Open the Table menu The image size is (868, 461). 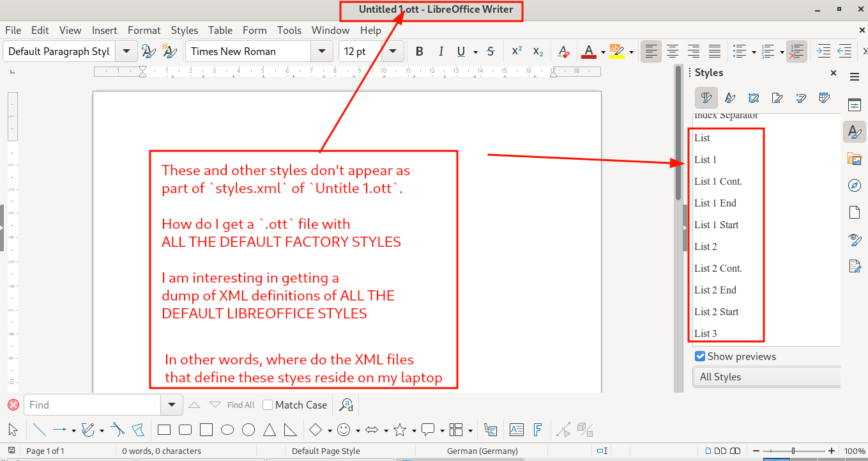click(220, 30)
